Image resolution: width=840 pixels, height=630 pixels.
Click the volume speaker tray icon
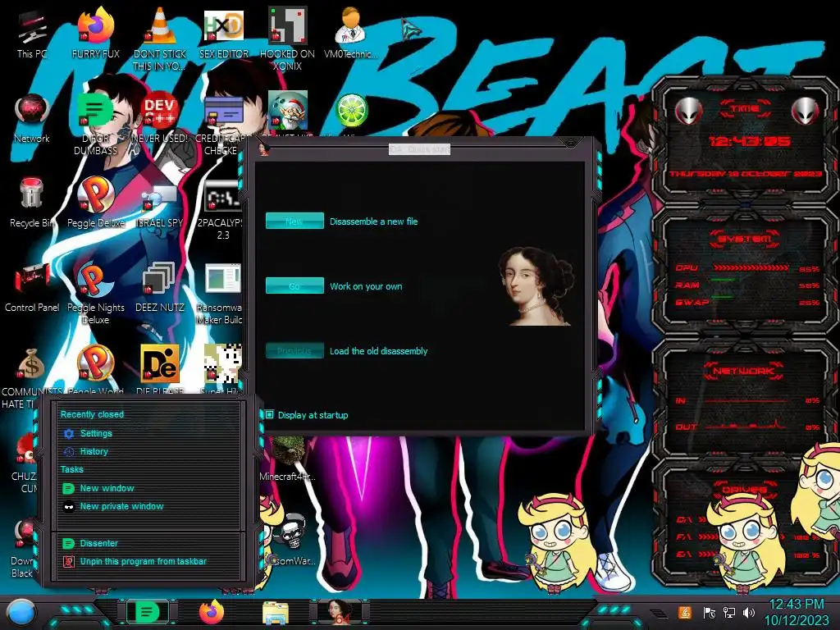click(x=748, y=612)
